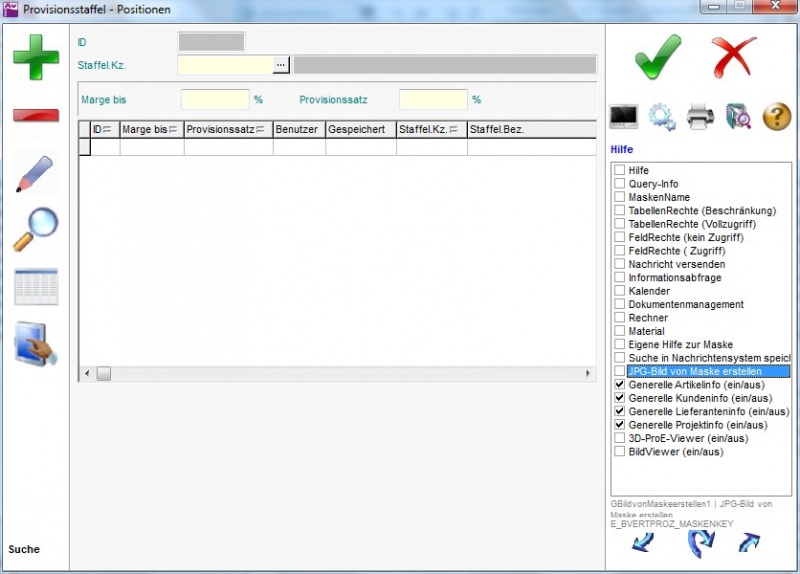
Task: Click the green plus add record icon
Action: click(35, 57)
